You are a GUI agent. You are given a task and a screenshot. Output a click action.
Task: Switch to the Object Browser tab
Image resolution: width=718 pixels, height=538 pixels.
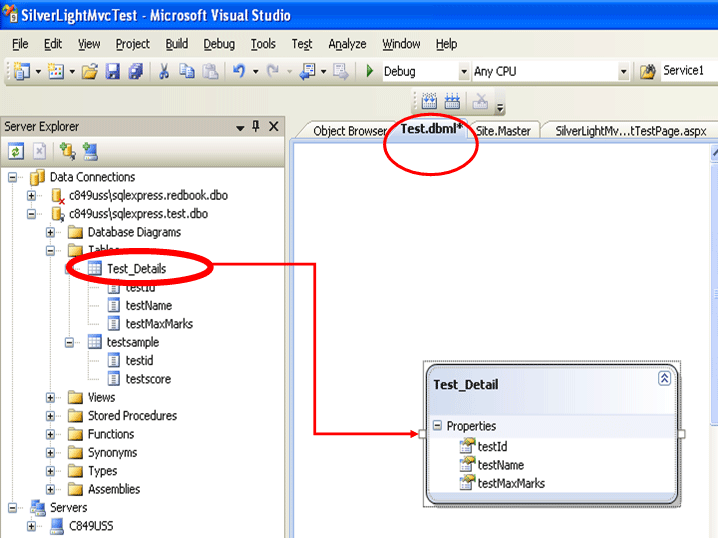[349, 131]
